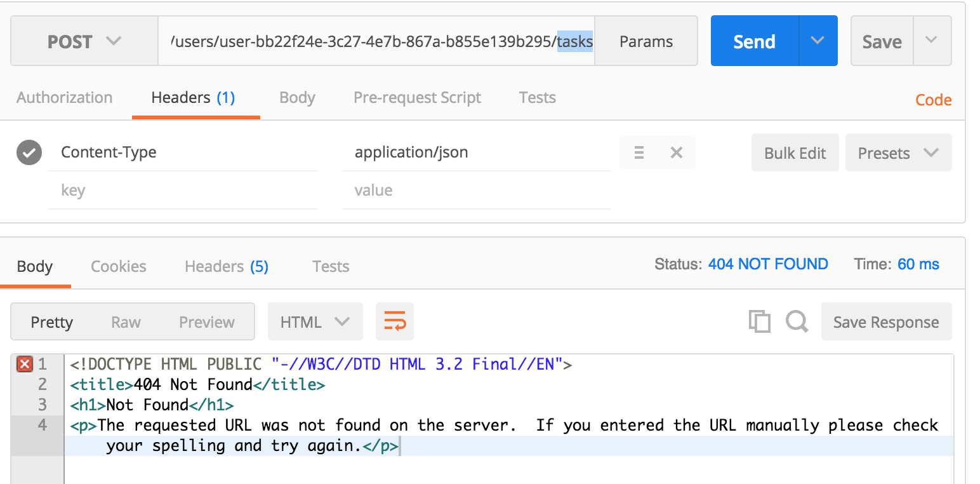This screenshot has height=484, width=980.
Task: Click the Params button
Action: 646,41
